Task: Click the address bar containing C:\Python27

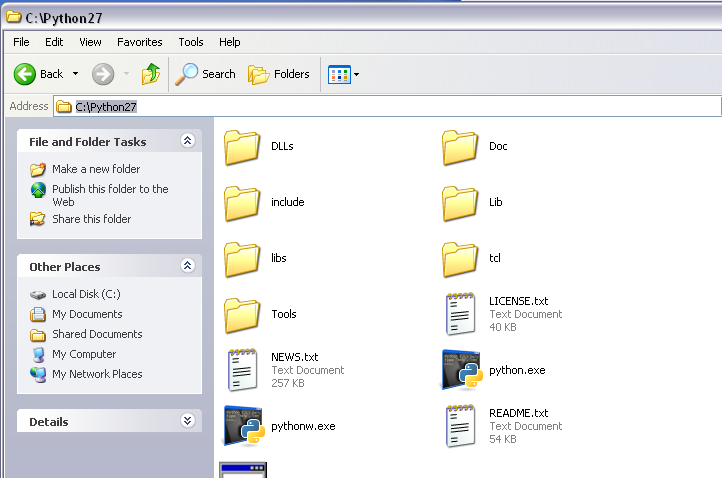Action: tap(387, 106)
